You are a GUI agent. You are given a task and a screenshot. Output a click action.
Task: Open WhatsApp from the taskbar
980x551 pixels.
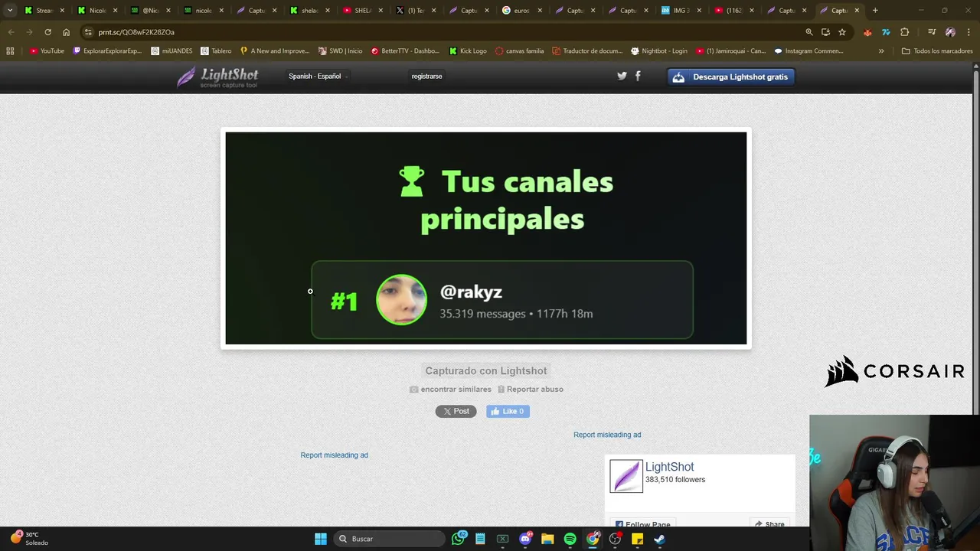tap(459, 539)
